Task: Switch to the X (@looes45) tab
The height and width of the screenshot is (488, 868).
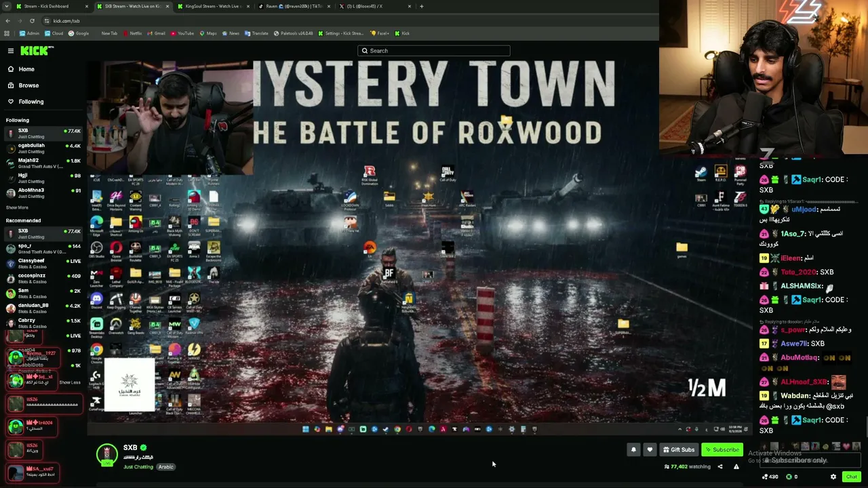Action: [x=374, y=6]
